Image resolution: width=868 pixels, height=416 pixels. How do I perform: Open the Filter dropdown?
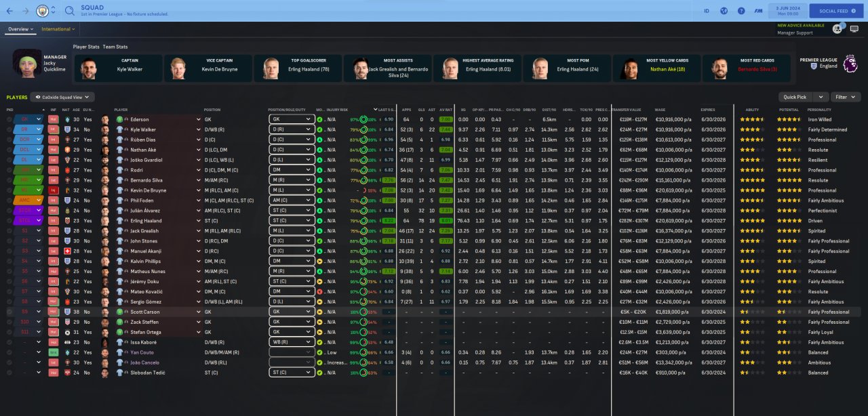click(x=845, y=97)
